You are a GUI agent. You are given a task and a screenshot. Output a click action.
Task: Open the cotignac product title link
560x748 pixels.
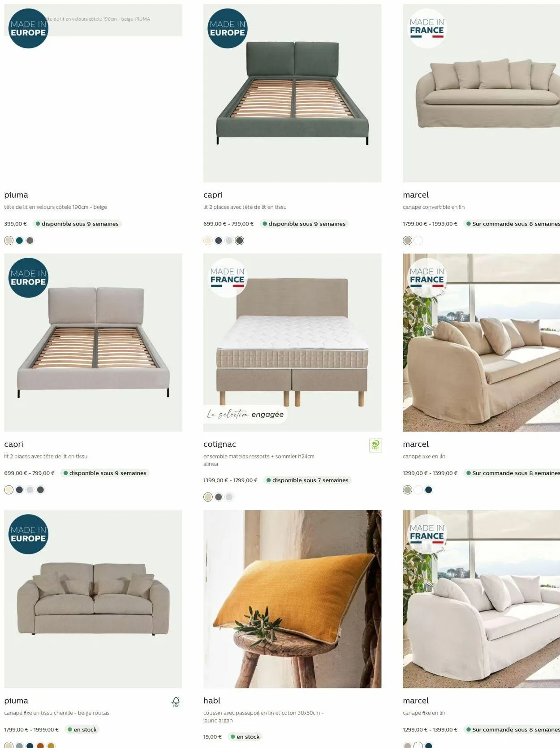[x=220, y=444]
